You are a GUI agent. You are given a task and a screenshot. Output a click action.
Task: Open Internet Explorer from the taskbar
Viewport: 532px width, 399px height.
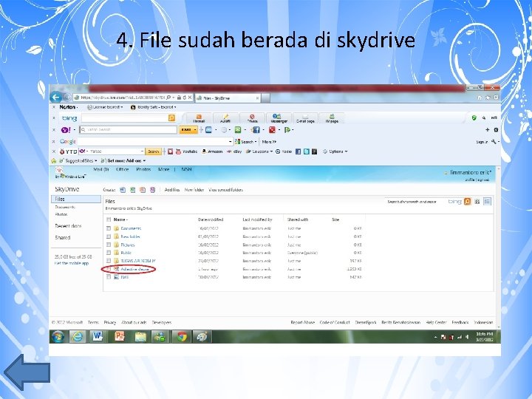[78, 337]
